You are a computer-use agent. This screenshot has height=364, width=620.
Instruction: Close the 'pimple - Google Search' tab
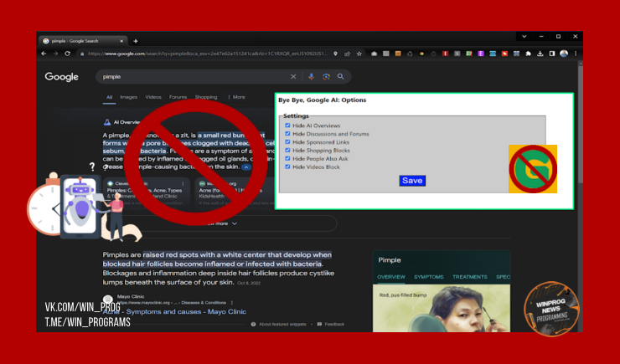click(x=121, y=41)
